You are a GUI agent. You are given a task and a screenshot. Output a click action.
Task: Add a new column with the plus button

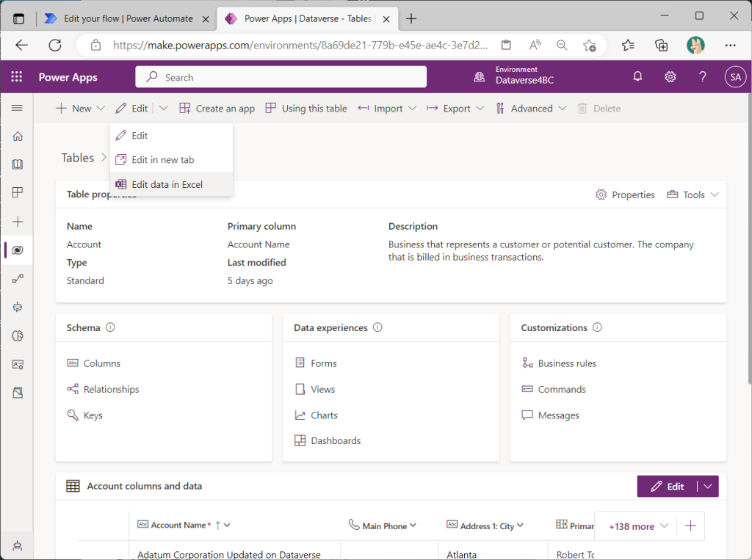pos(690,526)
